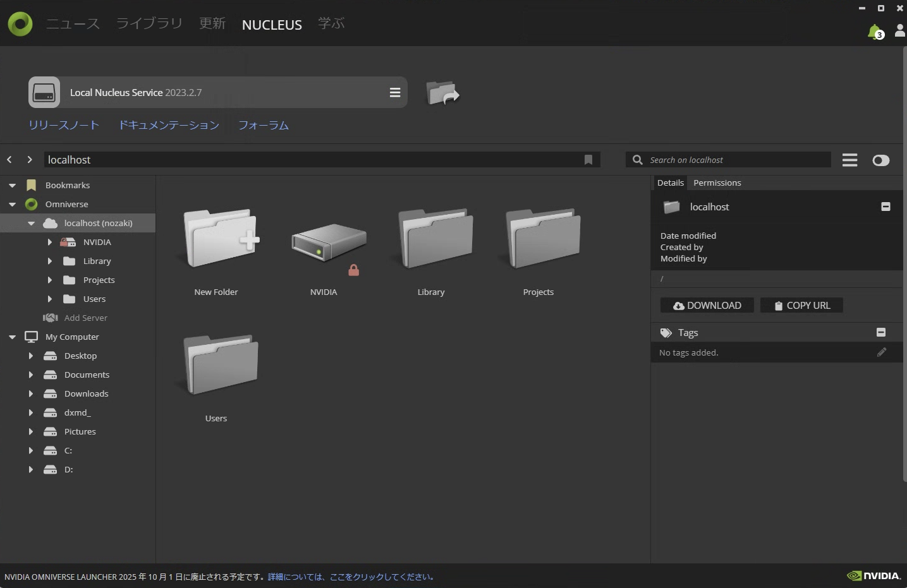Toggle the switch next to search bar

point(880,160)
